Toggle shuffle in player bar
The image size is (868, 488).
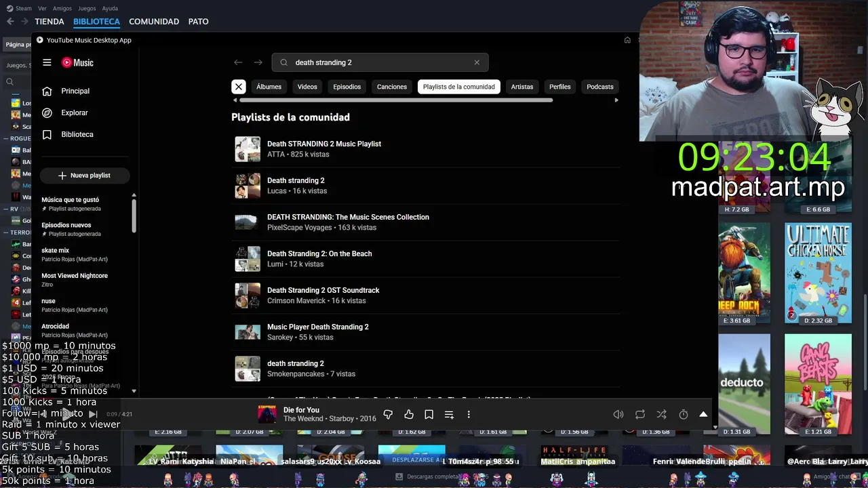[x=662, y=414]
